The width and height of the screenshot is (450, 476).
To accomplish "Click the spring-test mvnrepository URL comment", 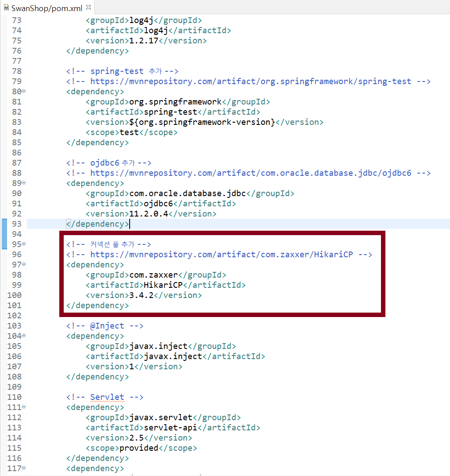I will (x=248, y=81).
